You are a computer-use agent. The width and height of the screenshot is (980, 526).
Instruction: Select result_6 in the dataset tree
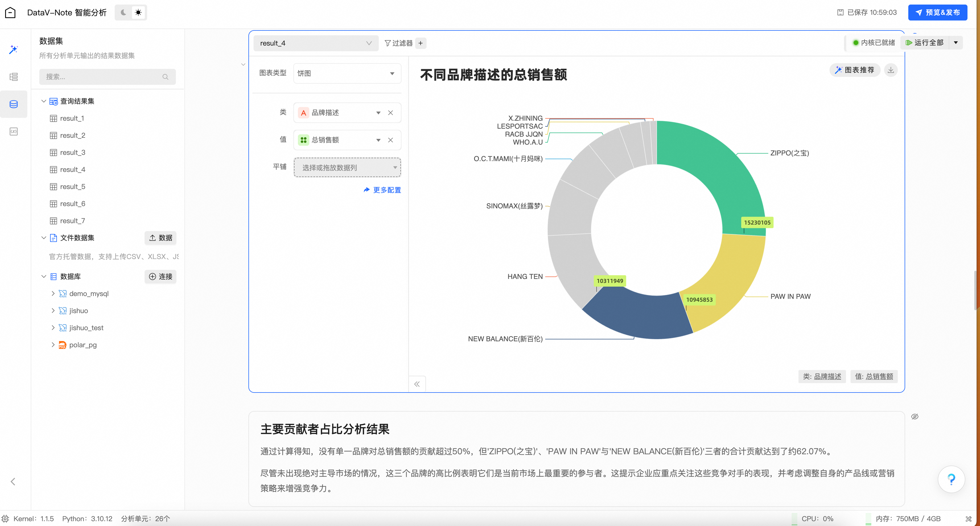pyautogui.click(x=72, y=204)
